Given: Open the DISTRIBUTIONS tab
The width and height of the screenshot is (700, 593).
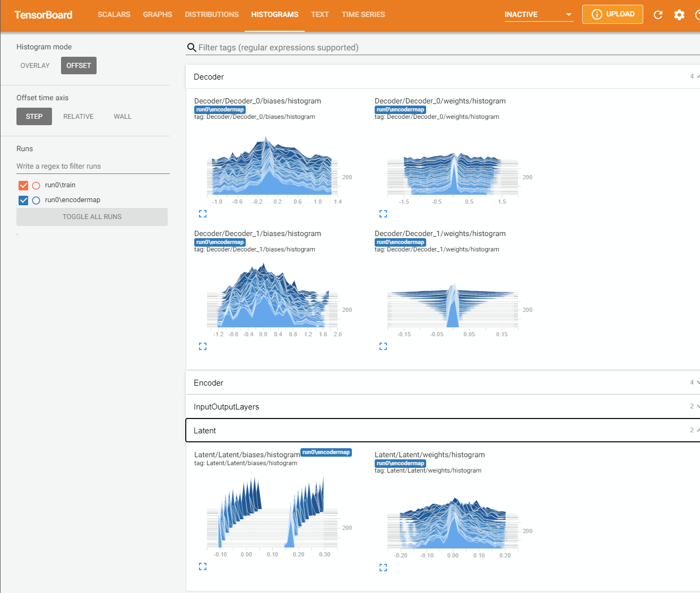Looking at the screenshot, I should [212, 15].
